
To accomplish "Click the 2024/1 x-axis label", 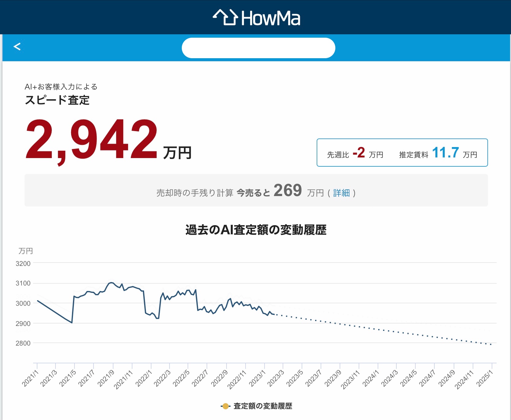I will point(371,378).
